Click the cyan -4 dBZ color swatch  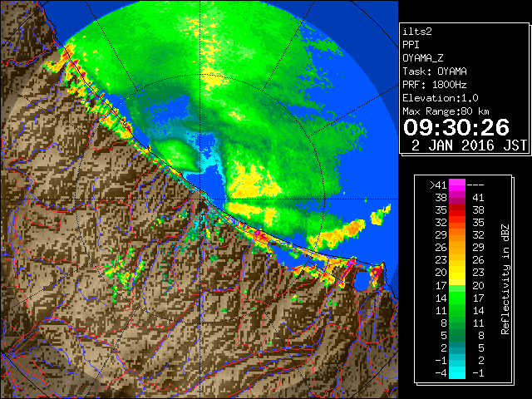[x=457, y=373]
